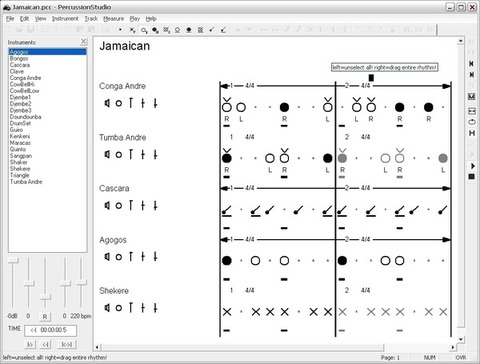This screenshot has width=480, height=364.
Task: Open the Instrument menu
Action: pyautogui.click(x=65, y=19)
